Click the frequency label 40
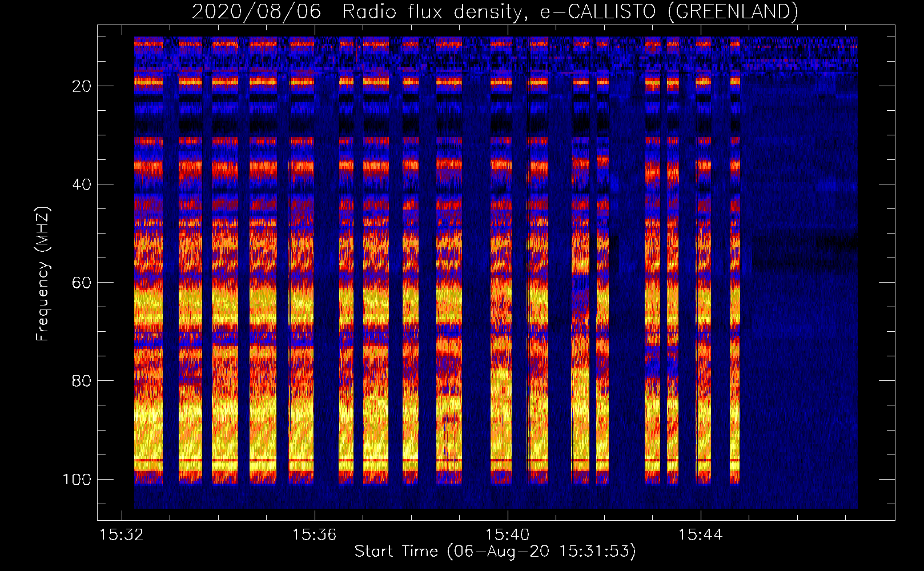Screen dimensions: 924x571 [x=82, y=184]
